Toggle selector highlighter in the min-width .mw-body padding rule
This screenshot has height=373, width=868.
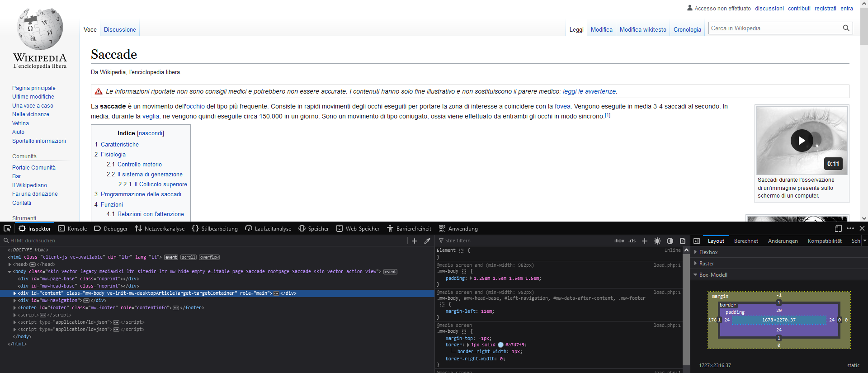pyautogui.click(x=464, y=272)
